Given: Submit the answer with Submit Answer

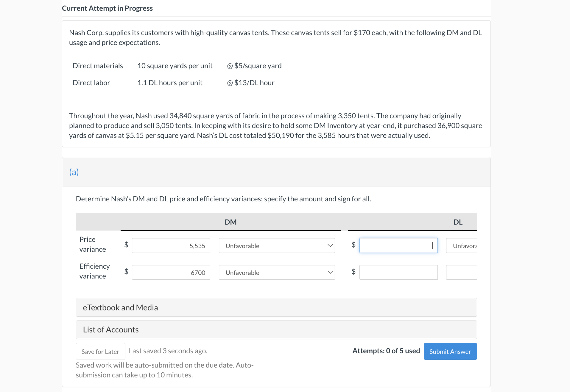Looking at the screenshot, I should point(450,351).
